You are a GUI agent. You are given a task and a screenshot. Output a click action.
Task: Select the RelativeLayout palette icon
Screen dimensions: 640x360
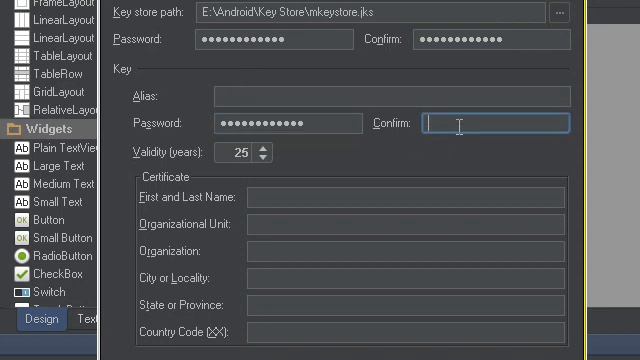(x=22, y=110)
